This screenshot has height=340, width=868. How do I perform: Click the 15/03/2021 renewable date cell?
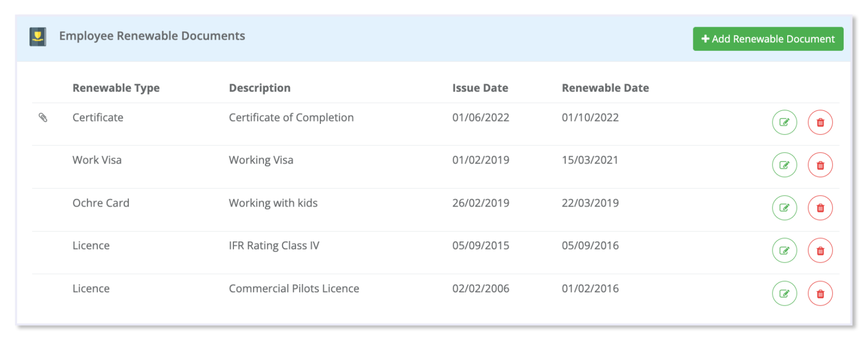(590, 160)
